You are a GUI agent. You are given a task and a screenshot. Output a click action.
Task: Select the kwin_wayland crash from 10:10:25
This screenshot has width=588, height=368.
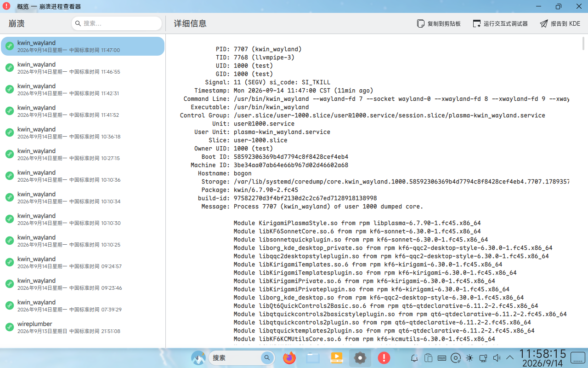83,241
